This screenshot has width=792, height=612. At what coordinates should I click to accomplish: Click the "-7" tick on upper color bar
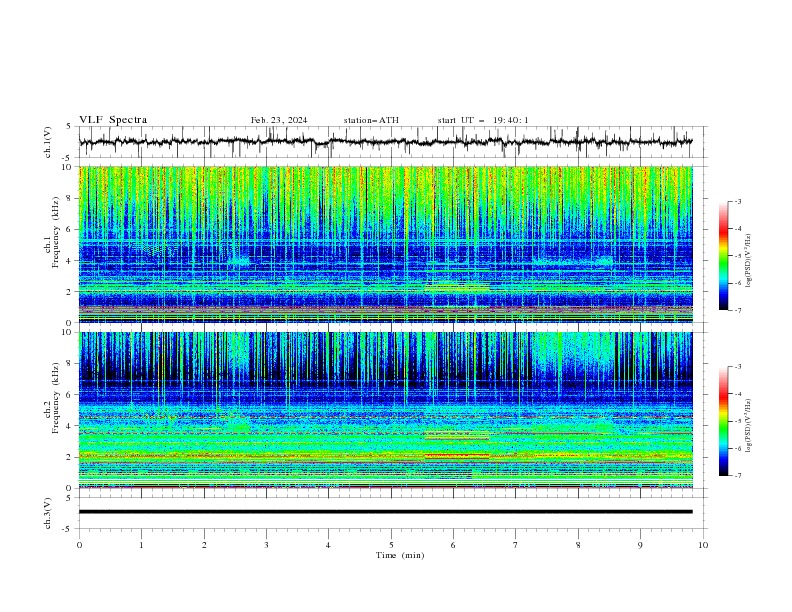(x=738, y=310)
